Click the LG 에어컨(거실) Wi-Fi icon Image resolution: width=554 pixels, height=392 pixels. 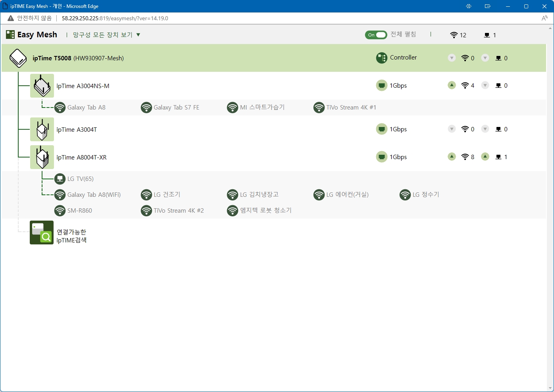point(319,195)
